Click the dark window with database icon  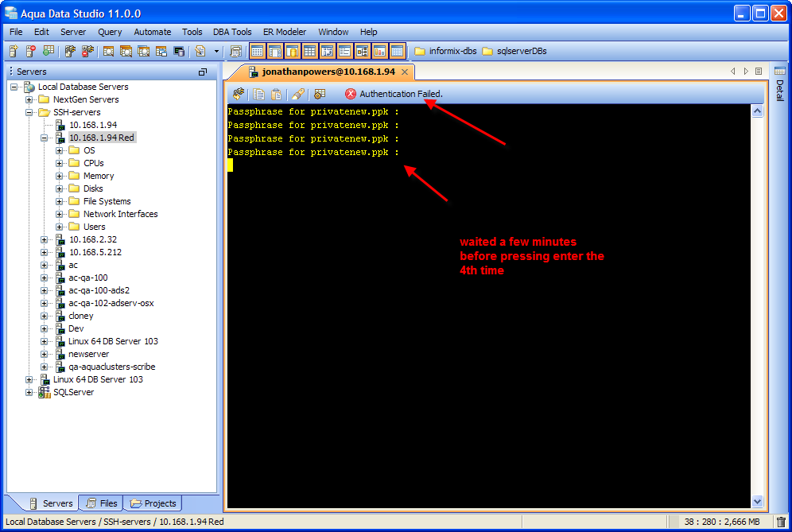point(179,51)
